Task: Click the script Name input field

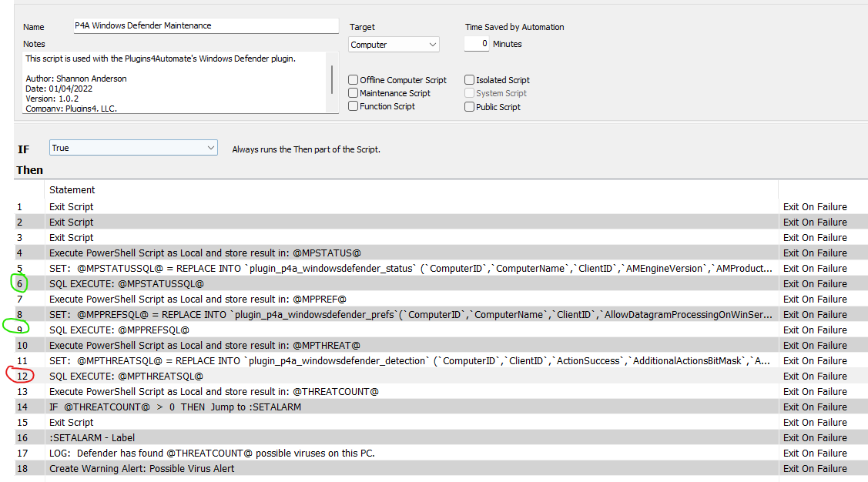Action: click(x=206, y=26)
